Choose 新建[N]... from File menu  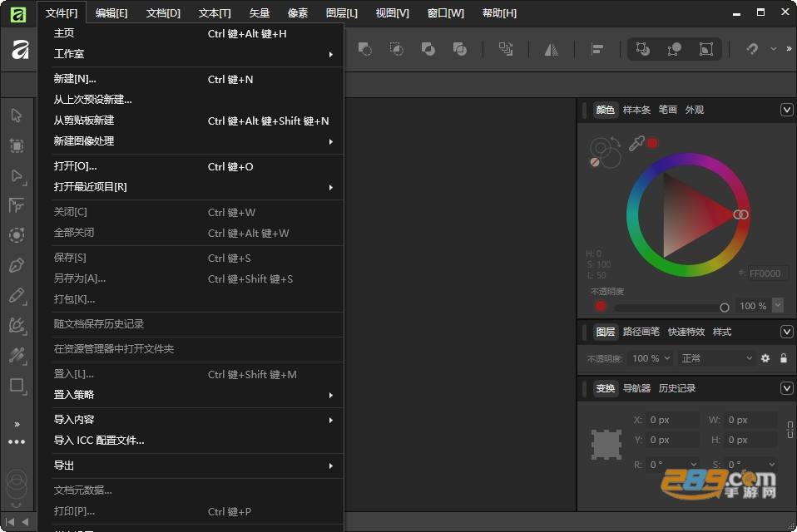tap(191, 79)
